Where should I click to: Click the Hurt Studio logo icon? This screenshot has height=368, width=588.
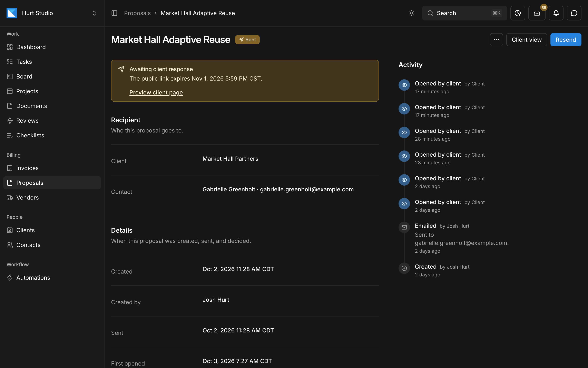[x=12, y=13]
